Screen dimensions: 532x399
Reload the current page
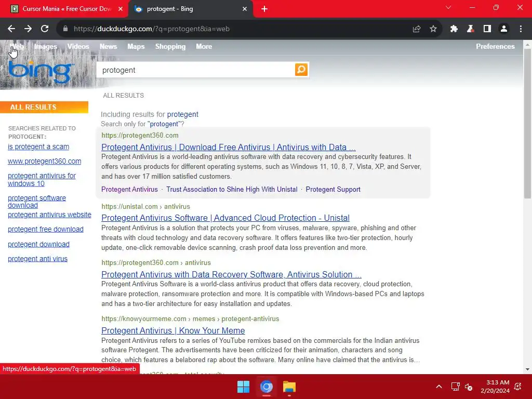point(45,29)
